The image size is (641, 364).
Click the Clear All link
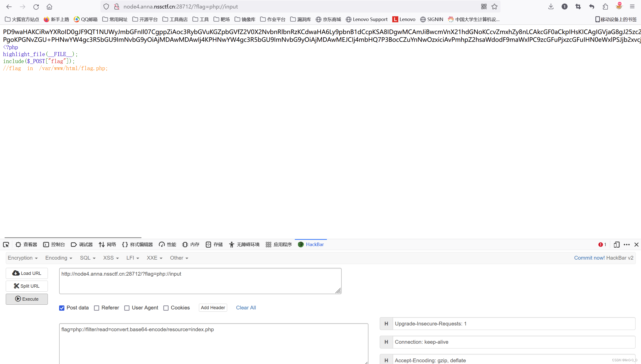click(246, 308)
